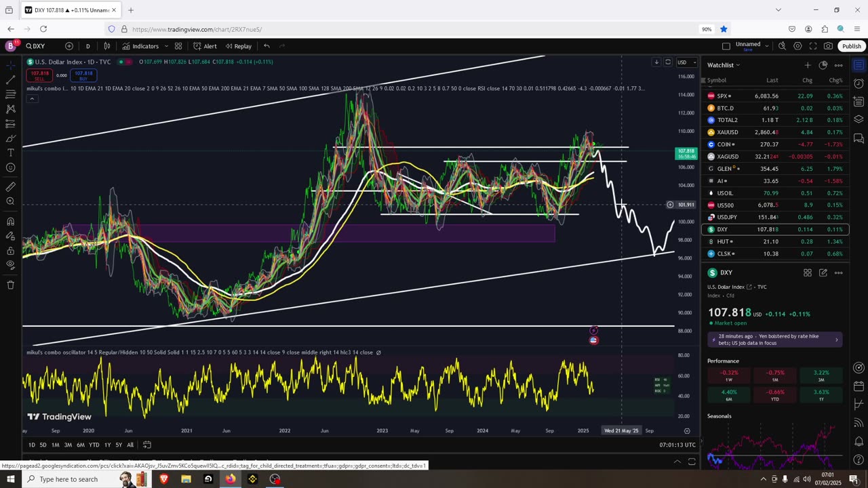Open DXY details grid view icon
Screen dimensions: 868x488
tap(808, 272)
